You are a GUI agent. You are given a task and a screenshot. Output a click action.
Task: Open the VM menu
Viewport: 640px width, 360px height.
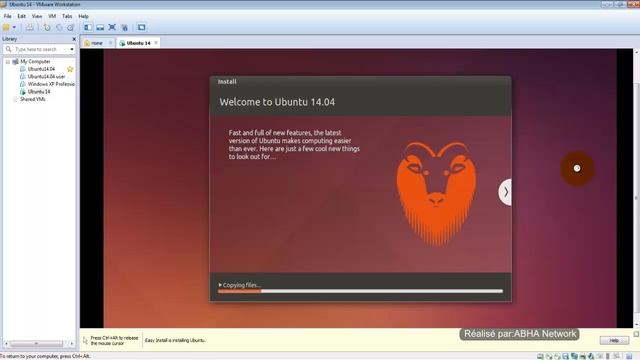52,16
